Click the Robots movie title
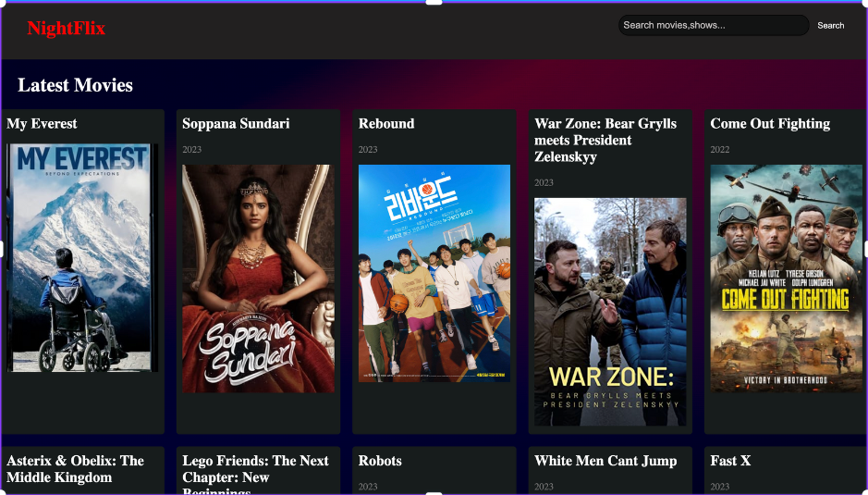 click(x=380, y=461)
